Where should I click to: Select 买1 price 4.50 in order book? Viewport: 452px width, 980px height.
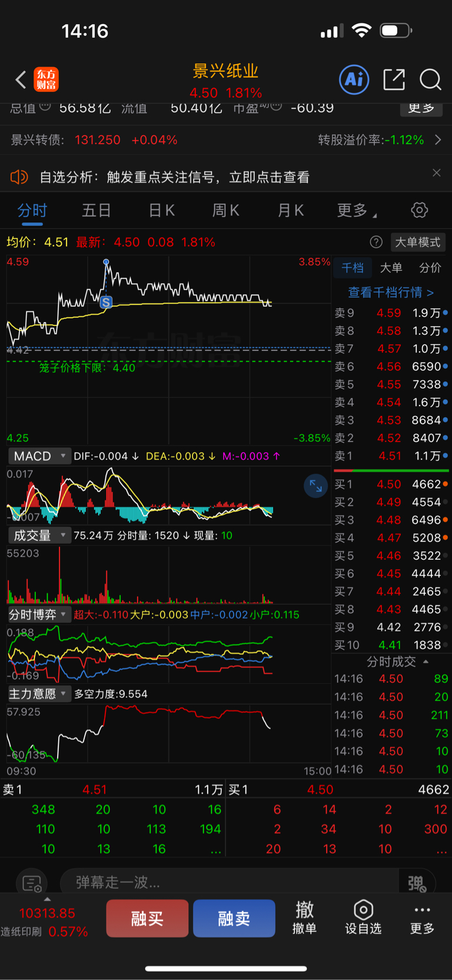click(x=390, y=484)
